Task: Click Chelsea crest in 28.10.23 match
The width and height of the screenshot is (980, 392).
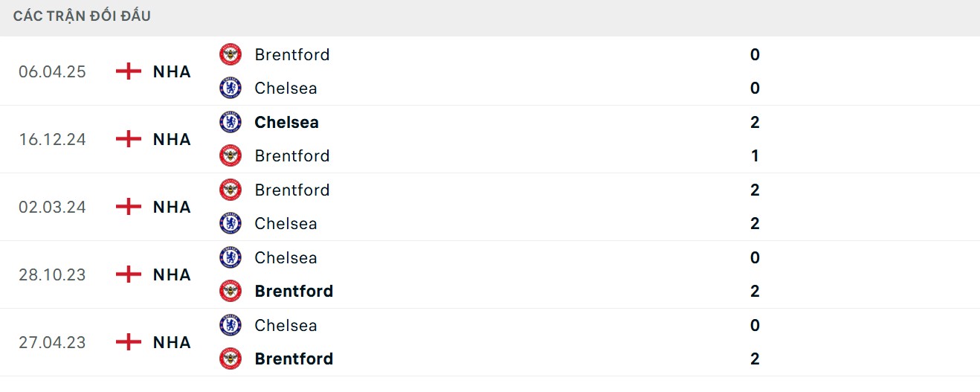Action: coord(231,257)
